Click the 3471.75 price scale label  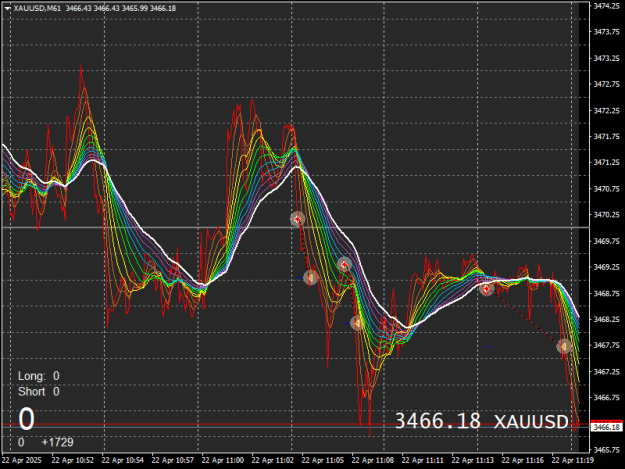(607, 136)
